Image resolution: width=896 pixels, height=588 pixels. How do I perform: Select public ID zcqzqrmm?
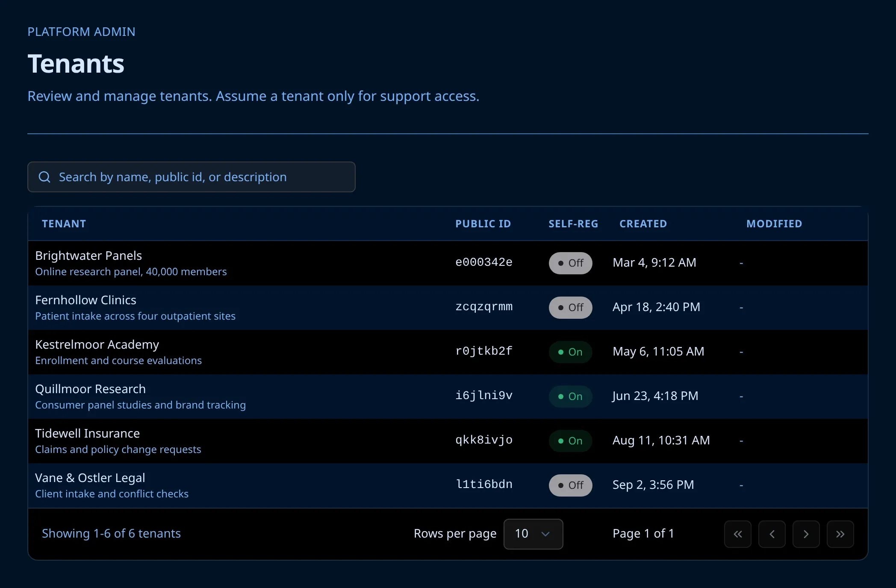pos(484,306)
